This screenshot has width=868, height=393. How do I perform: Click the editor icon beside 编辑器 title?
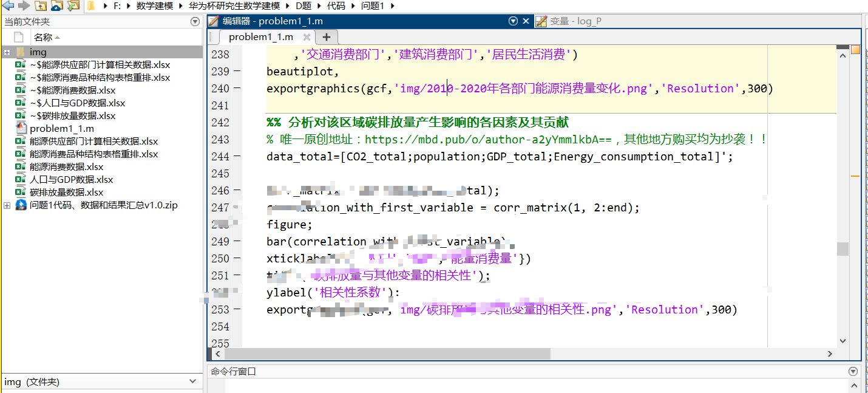(214, 21)
